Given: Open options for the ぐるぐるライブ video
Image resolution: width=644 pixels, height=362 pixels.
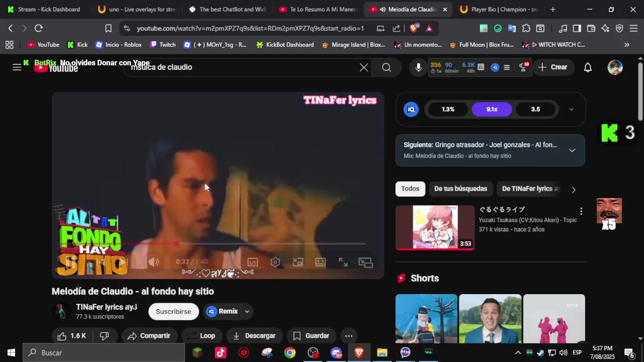Looking at the screenshot, I should tap(581, 211).
